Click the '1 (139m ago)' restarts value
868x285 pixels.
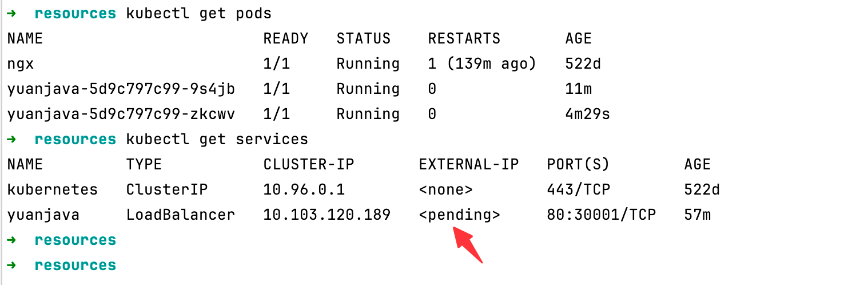(x=483, y=64)
